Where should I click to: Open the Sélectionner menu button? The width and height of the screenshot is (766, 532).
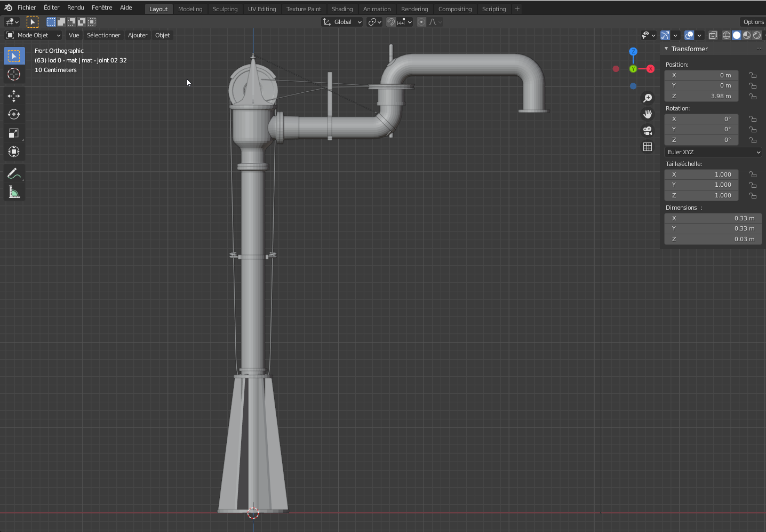tap(103, 35)
